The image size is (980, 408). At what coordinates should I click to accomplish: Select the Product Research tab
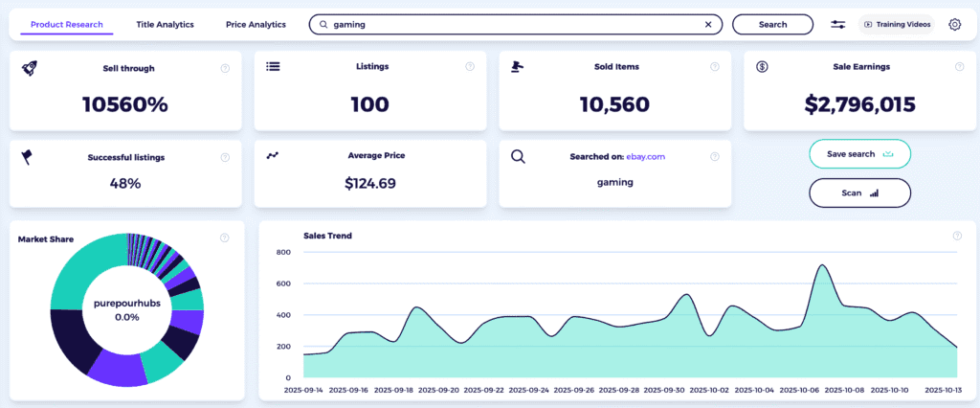(x=67, y=25)
